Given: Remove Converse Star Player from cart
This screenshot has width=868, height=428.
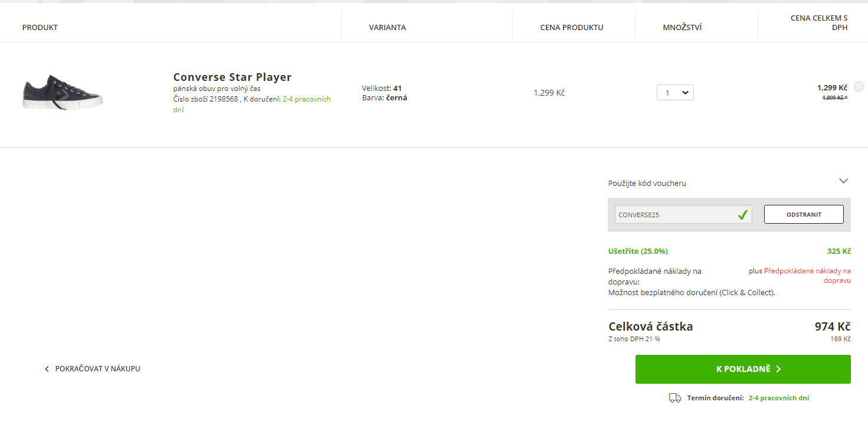Looking at the screenshot, I should coord(859,87).
